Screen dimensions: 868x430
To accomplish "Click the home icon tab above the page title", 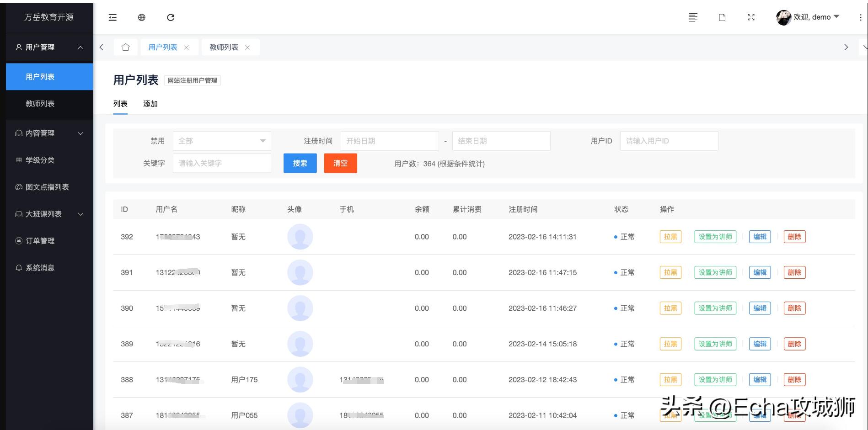I will click(x=125, y=47).
